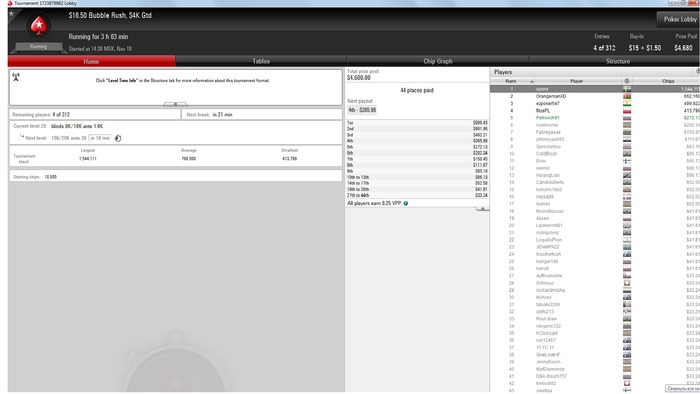700x394 pixels.
Task: Toggle the favorite star icon
Action: click(12, 13)
